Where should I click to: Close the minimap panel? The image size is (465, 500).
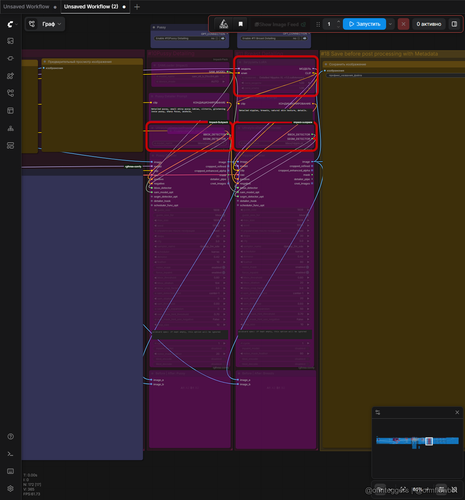tap(457, 412)
